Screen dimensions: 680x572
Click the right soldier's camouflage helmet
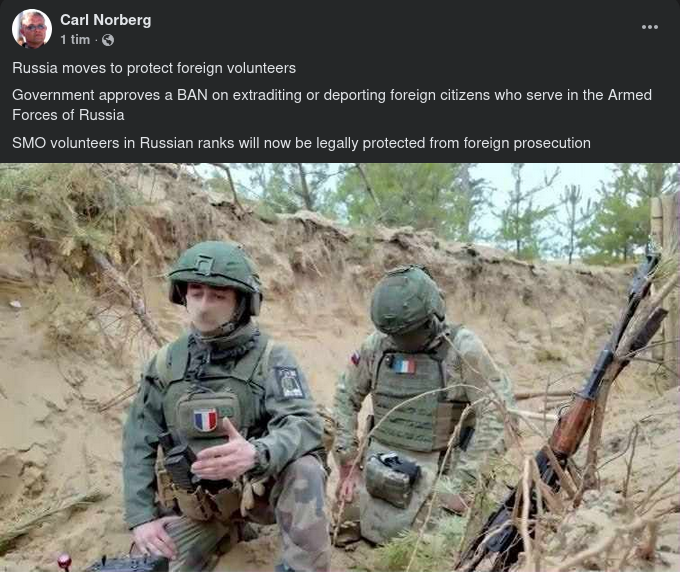[407, 299]
